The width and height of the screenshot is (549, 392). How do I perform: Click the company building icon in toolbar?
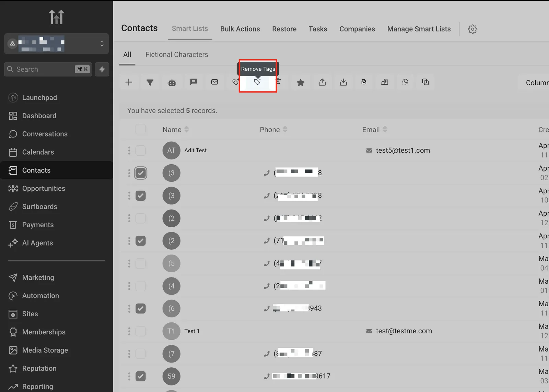pos(385,82)
